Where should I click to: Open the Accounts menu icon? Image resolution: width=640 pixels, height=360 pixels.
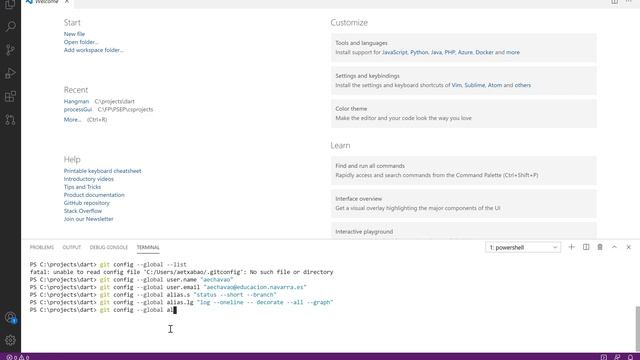coord(10,318)
